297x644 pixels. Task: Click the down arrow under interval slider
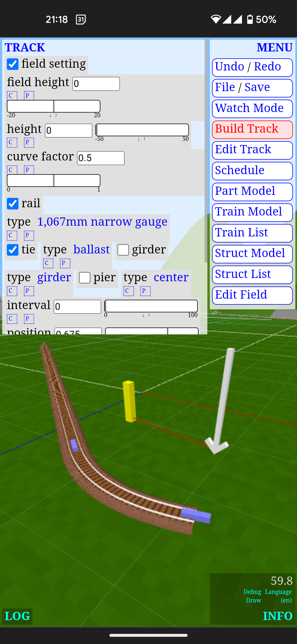(143, 315)
